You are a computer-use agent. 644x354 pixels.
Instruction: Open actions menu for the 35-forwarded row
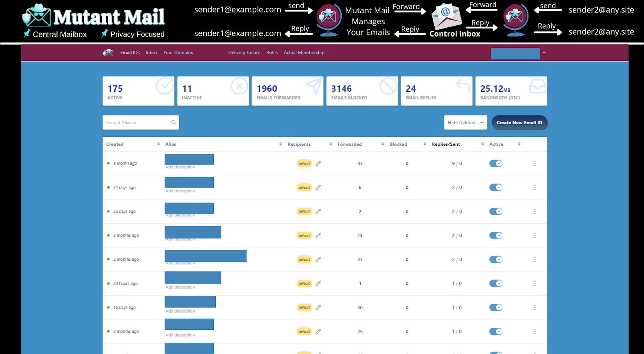point(535,259)
